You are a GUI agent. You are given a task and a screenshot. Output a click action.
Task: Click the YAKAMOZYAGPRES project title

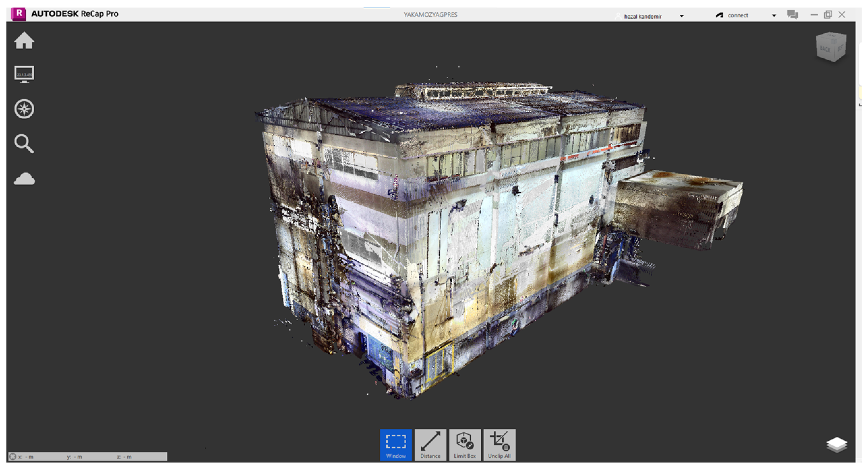coord(430,15)
